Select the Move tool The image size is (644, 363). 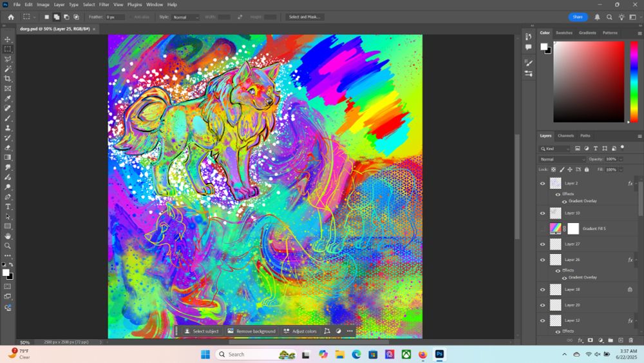click(x=8, y=39)
